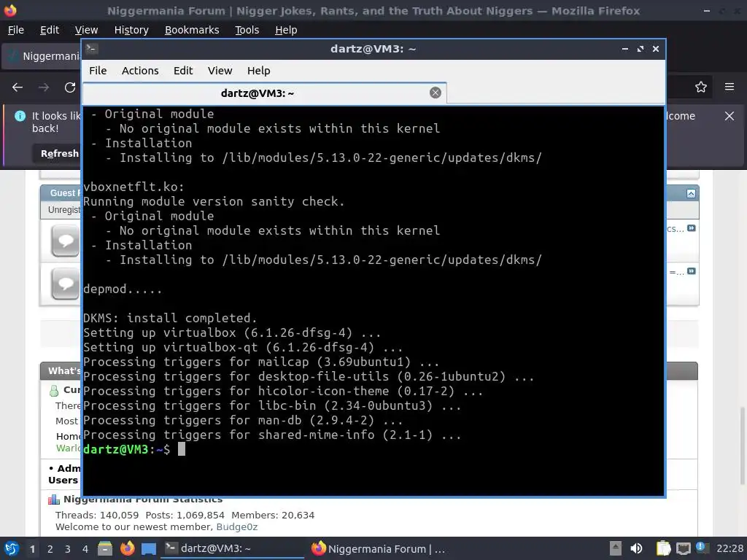This screenshot has height=560, width=747.
Task: Open Firefox's File menu in the top menu bar
Action: point(16,30)
